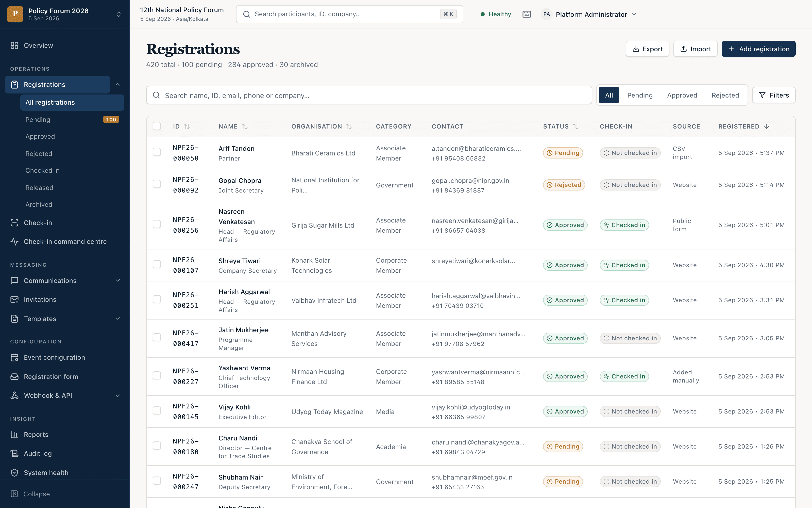The image size is (812, 508).
Task: Open System health shield icon
Action: (14, 473)
